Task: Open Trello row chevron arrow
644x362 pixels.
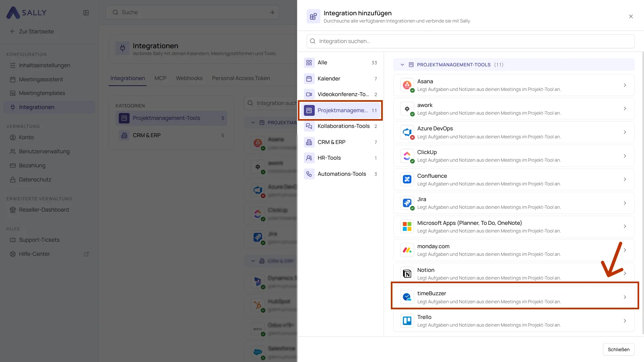Action: (625, 321)
